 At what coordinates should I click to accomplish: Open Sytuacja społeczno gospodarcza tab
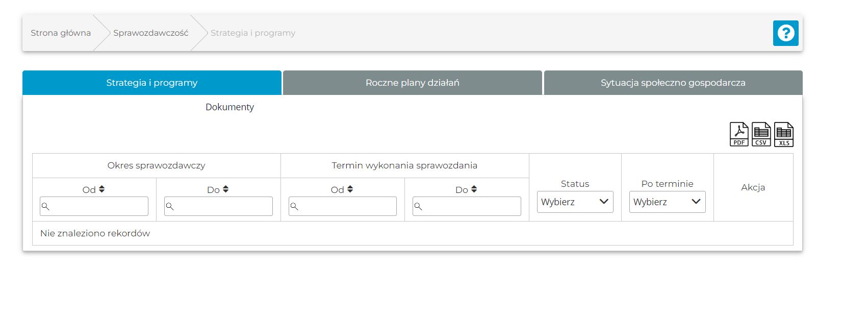click(x=673, y=83)
